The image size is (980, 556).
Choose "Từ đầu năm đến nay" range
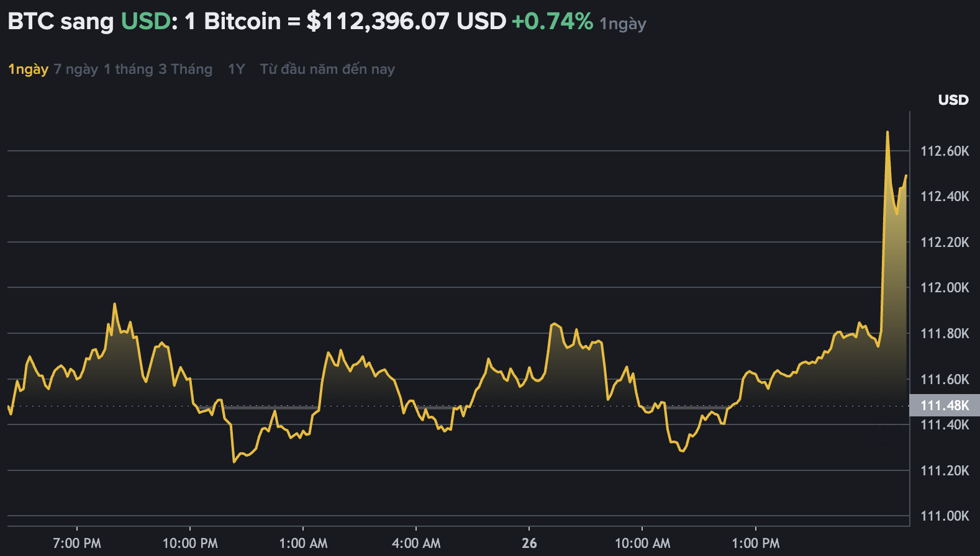pos(327,69)
